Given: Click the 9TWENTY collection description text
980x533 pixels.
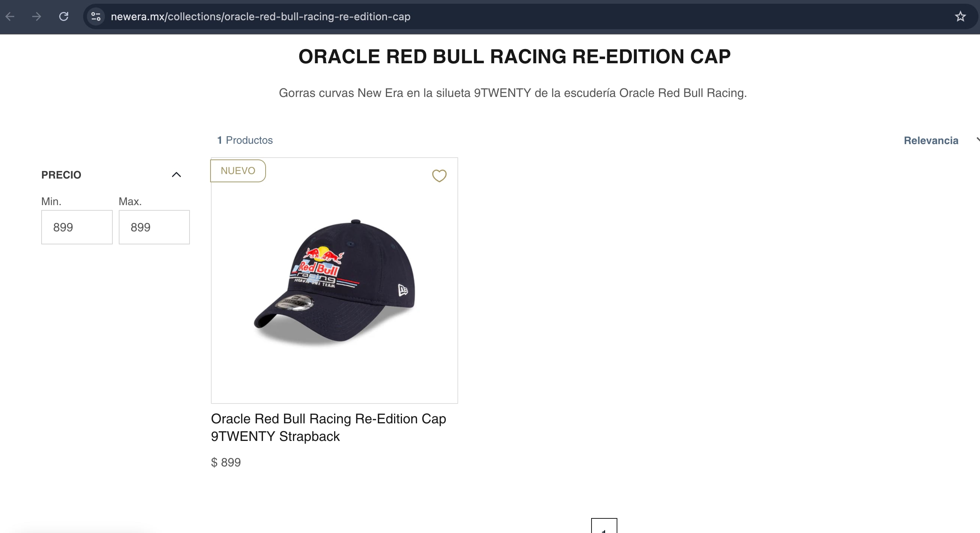Looking at the screenshot, I should 513,93.
